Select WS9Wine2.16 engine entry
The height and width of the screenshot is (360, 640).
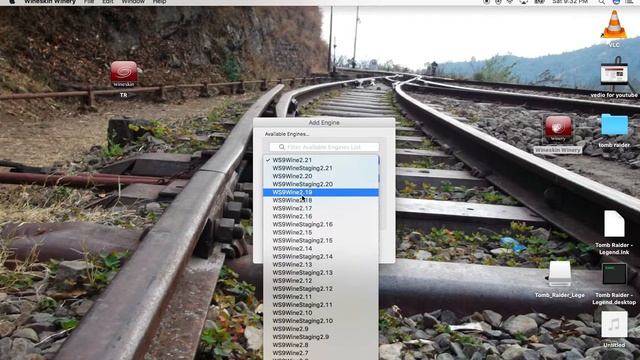(x=321, y=216)
